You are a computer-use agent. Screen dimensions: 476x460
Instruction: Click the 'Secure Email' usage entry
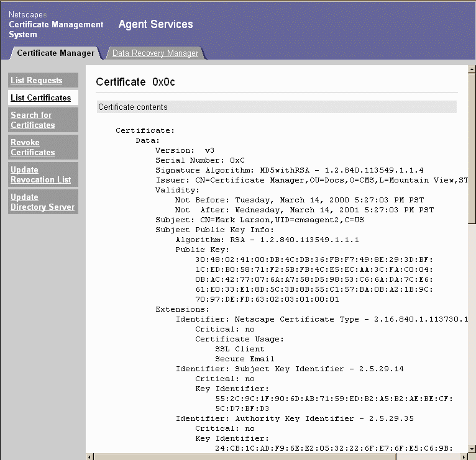click(x=245, y=359)
